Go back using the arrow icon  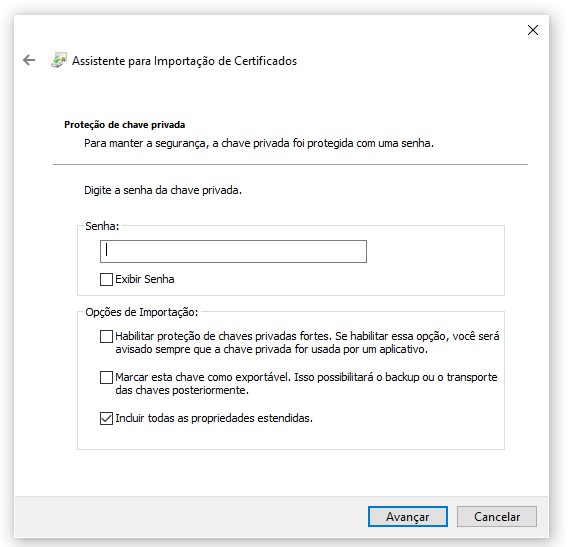click(x=29, y=60)
